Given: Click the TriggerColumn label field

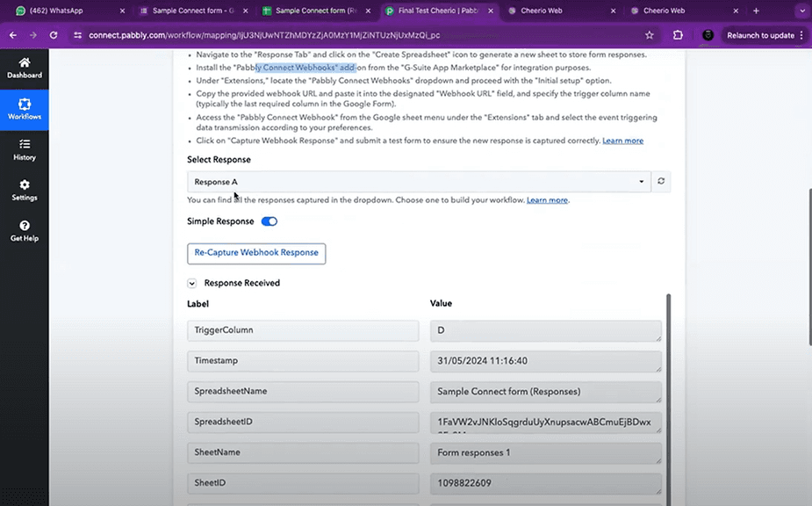Looking at the screenshot, I should tap(303, 330).
